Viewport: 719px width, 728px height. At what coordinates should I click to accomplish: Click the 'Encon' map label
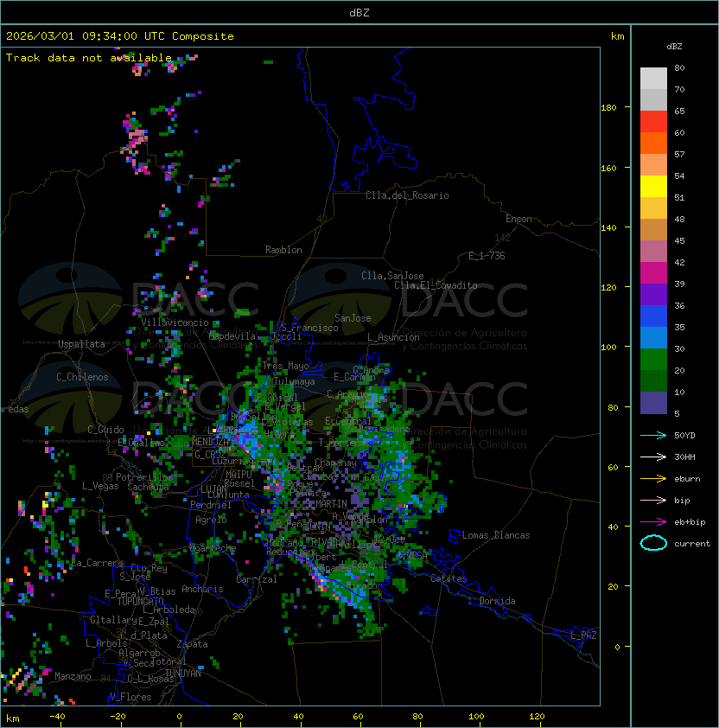click(x=519, y=219)
